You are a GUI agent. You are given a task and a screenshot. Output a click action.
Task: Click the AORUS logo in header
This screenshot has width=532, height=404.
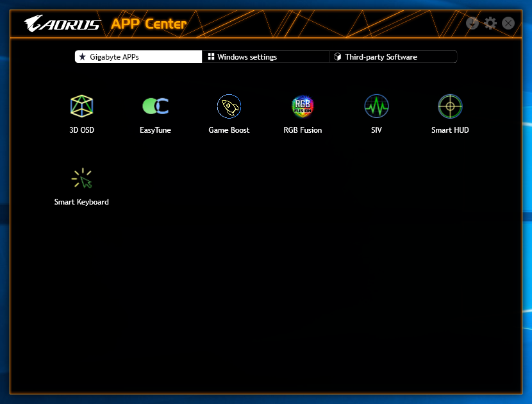coord(63,24)
